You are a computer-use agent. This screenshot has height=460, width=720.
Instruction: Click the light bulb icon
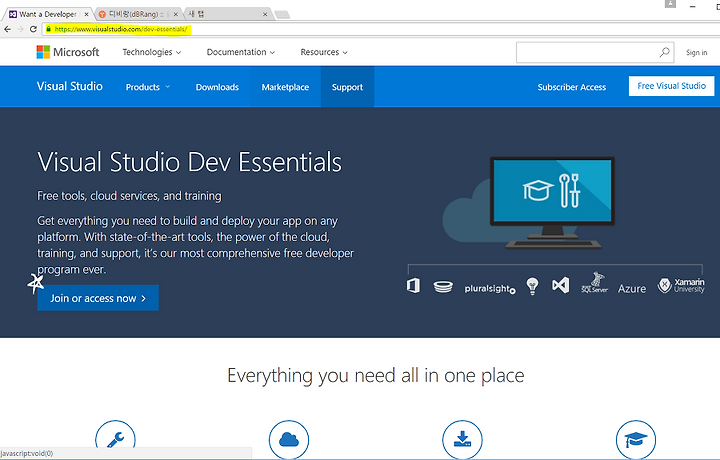pyautogui.click(x=532, y=286)
